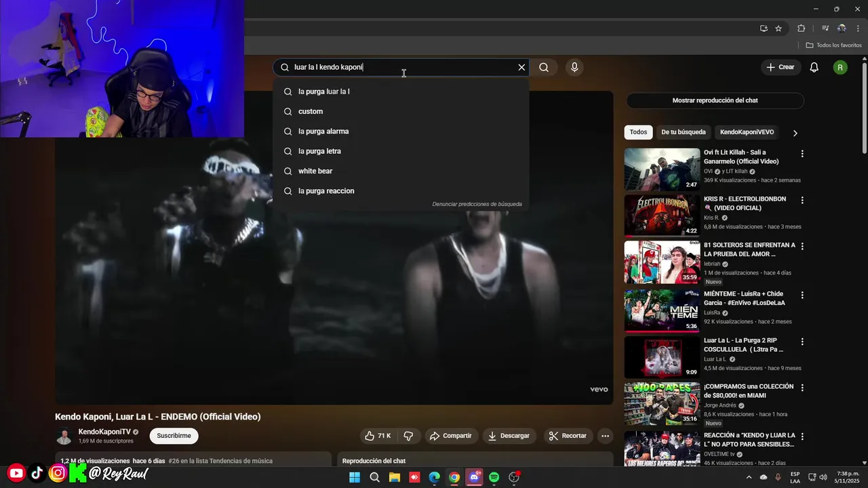Open the Chrome profile avatar
The image size is (868, 488).
tap(842, 28)
